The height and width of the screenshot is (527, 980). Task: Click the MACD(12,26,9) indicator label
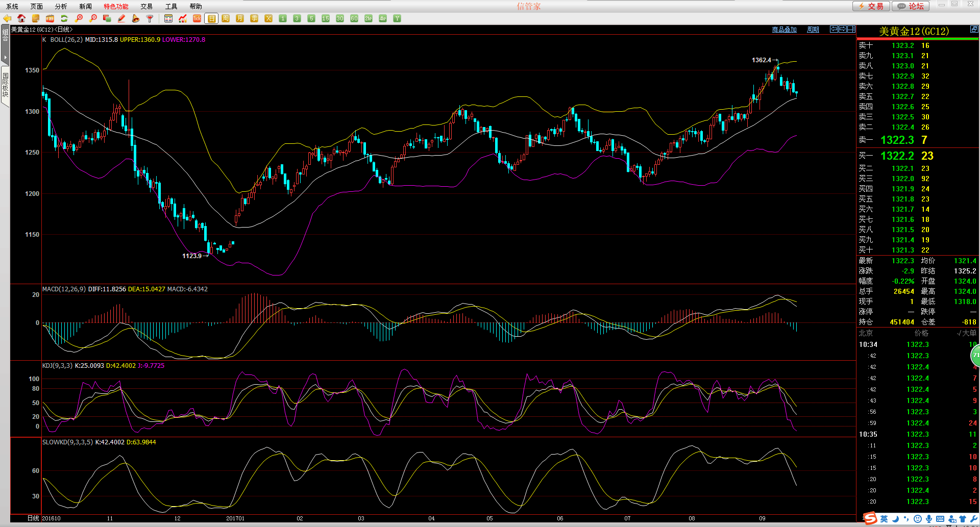64,289
